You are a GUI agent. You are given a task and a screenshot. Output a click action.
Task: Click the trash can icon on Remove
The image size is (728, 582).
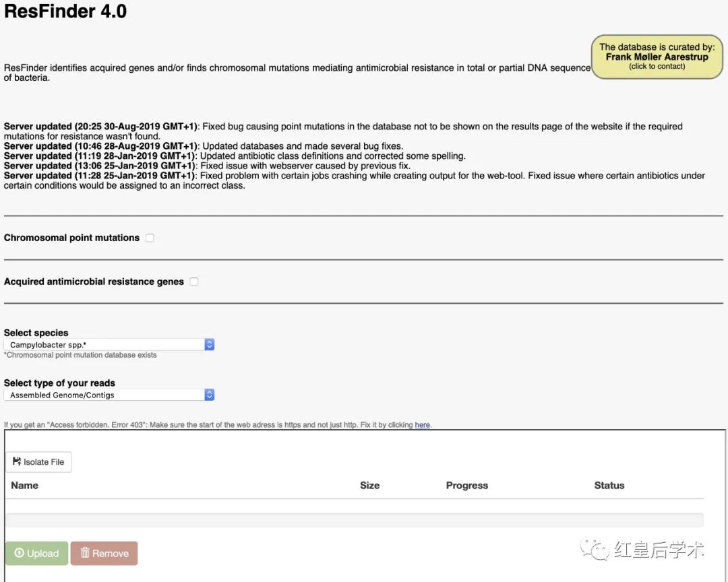(x=85, y=553)
